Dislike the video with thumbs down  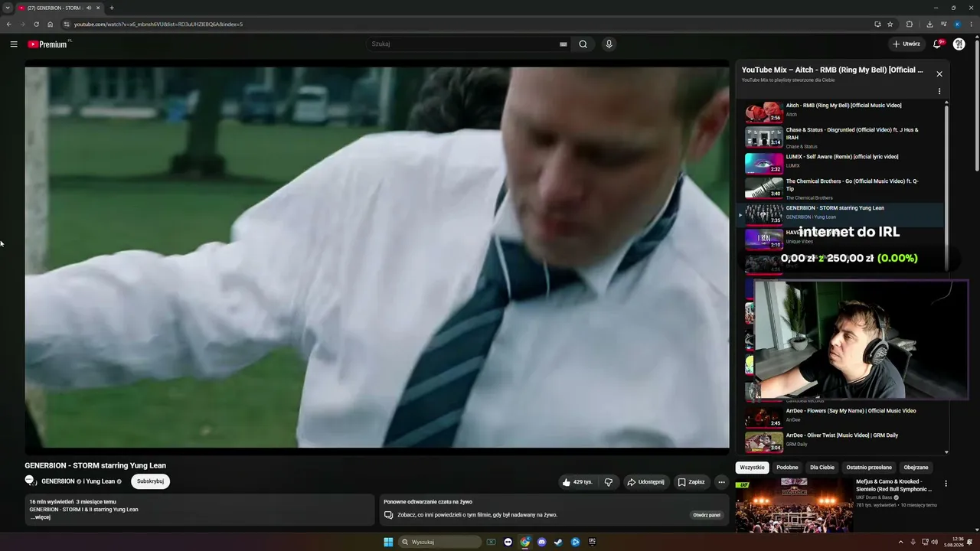[x=609, y=482]
